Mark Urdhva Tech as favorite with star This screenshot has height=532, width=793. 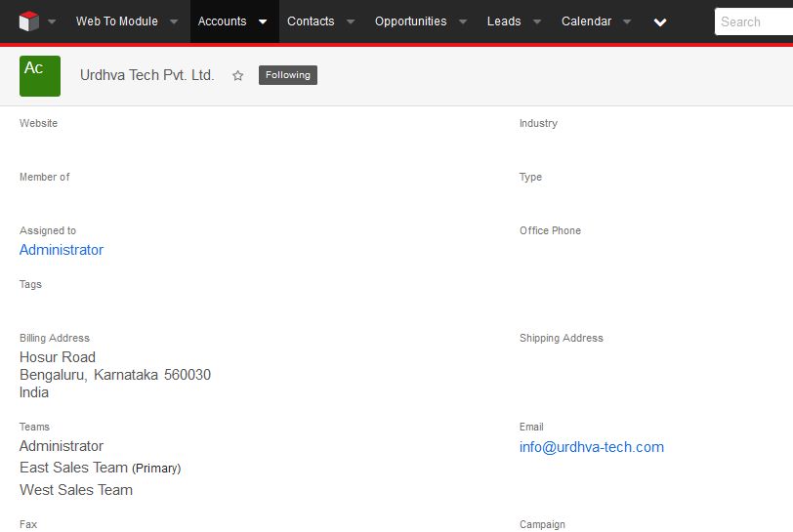point(237,76)
